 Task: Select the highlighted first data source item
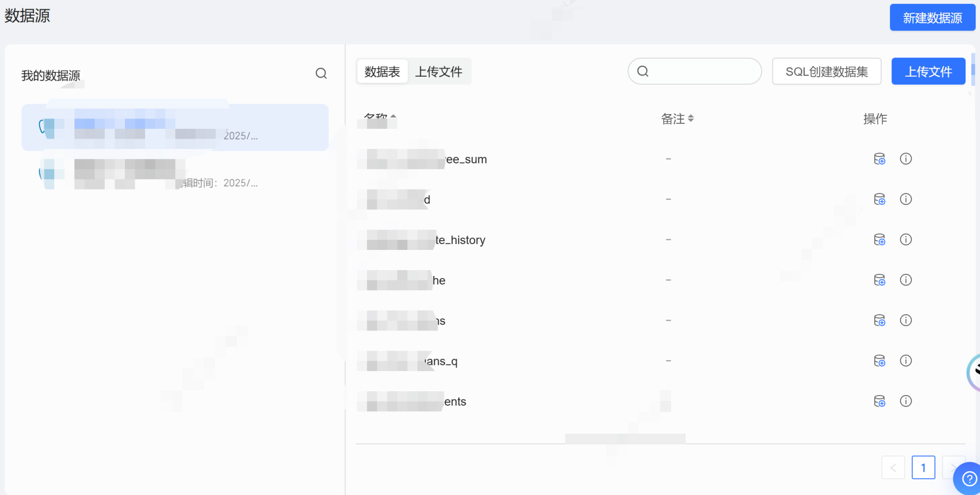tap(175, 128)
